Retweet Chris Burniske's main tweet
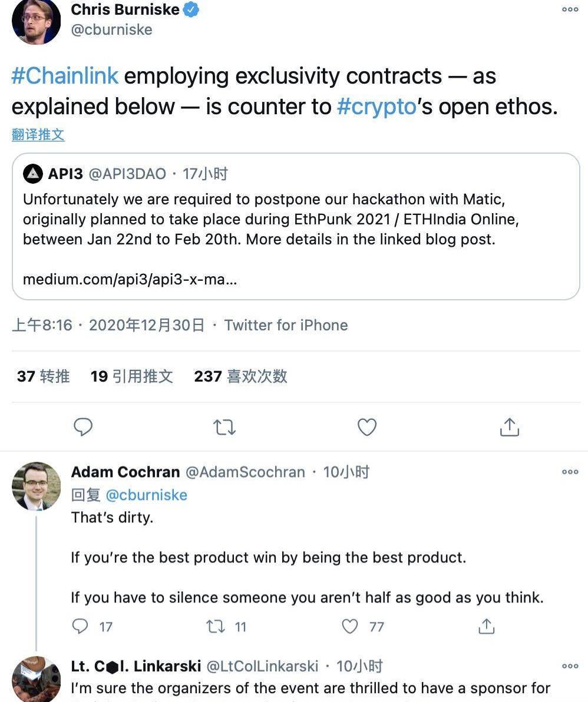This screenshot has height=702, width=588. (x=224, y=427)
